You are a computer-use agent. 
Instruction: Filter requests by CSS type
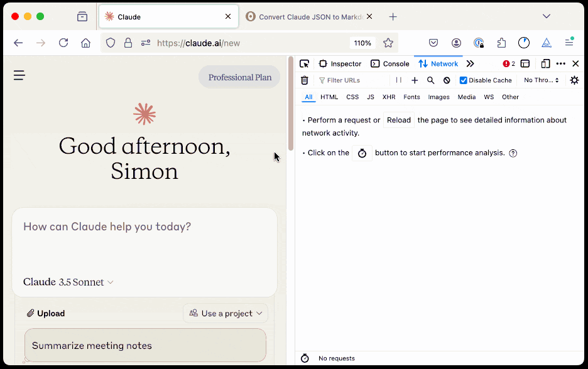click(352, 97)
